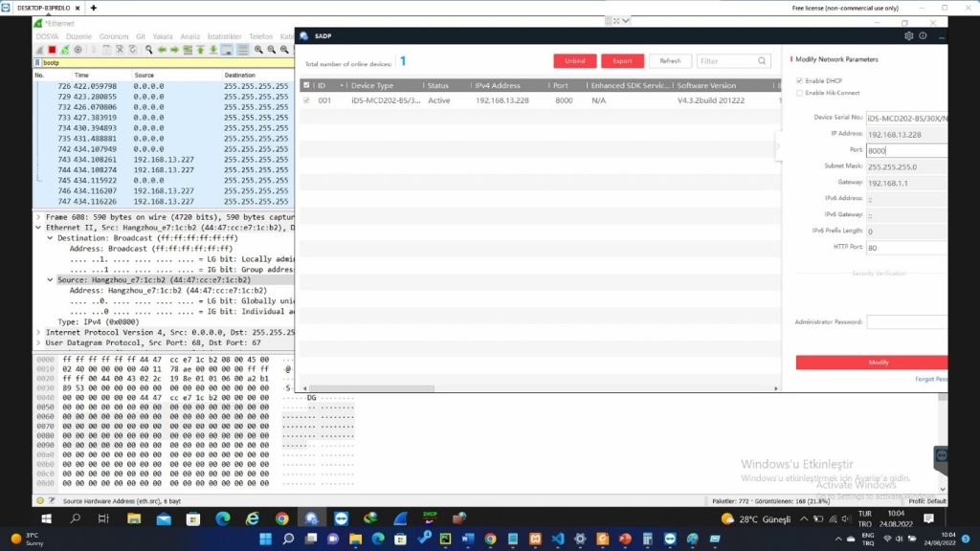Open Chrome from the inner taskbar
This screenshot has height=551, width=980.
tap(281, 518)
